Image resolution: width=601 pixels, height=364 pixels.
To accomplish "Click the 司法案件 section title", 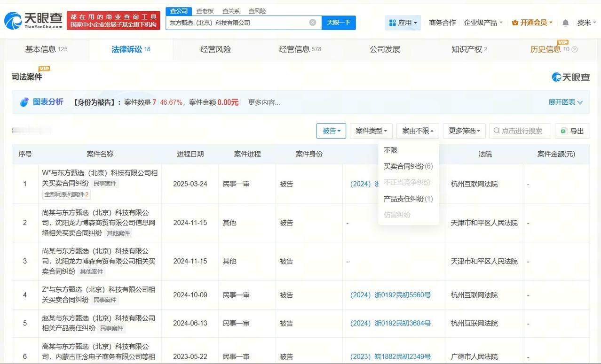I will pos(27,77).
